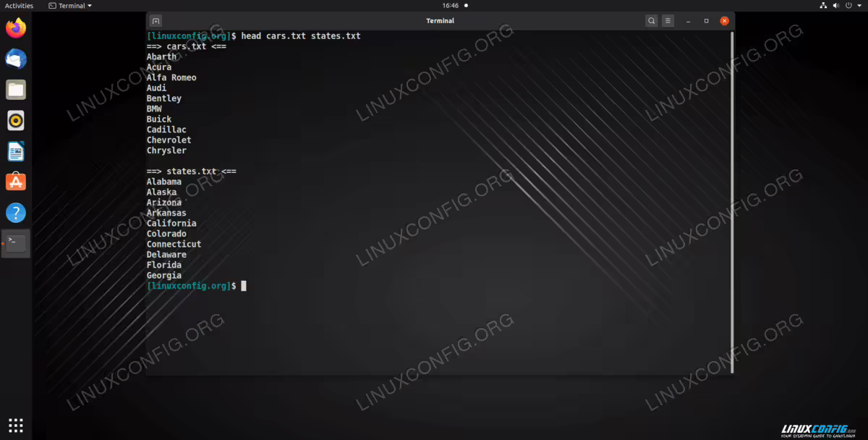This screenshot has height=440, width=868.
Task: Open new tab button in Terminal header
Action: tap(156, 21)
